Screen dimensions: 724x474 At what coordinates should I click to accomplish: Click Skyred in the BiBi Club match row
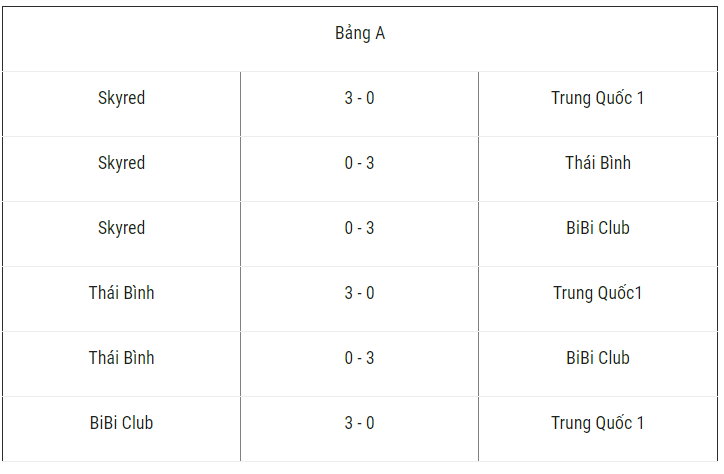(121, 228)
